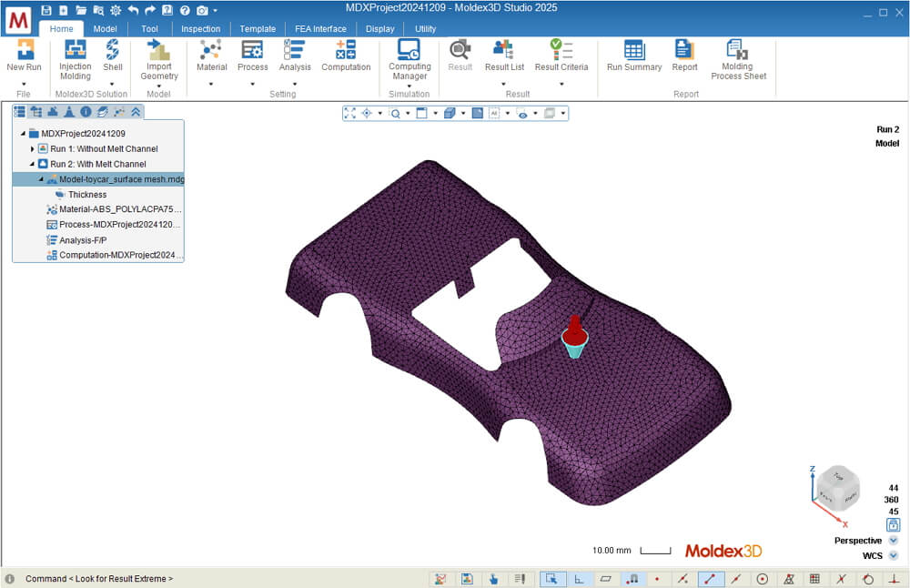Select the Analysis-F/P tree item

[x=76, y=239]
